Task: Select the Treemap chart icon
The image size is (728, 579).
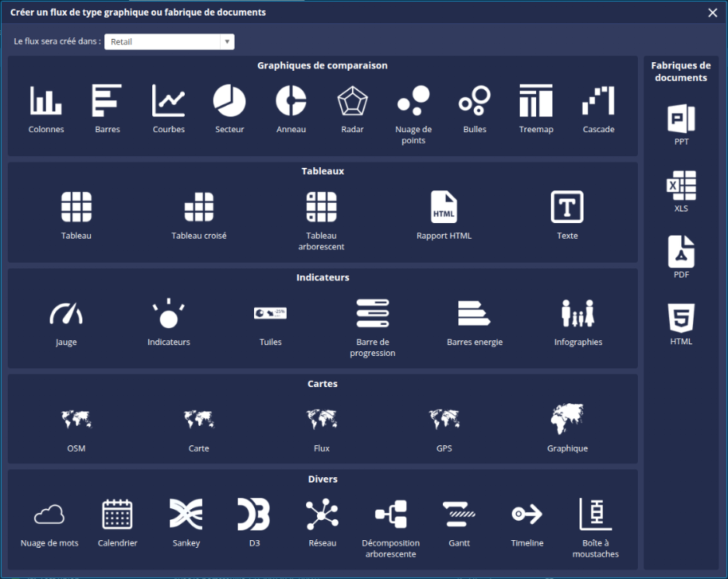Action: [536, 101]
